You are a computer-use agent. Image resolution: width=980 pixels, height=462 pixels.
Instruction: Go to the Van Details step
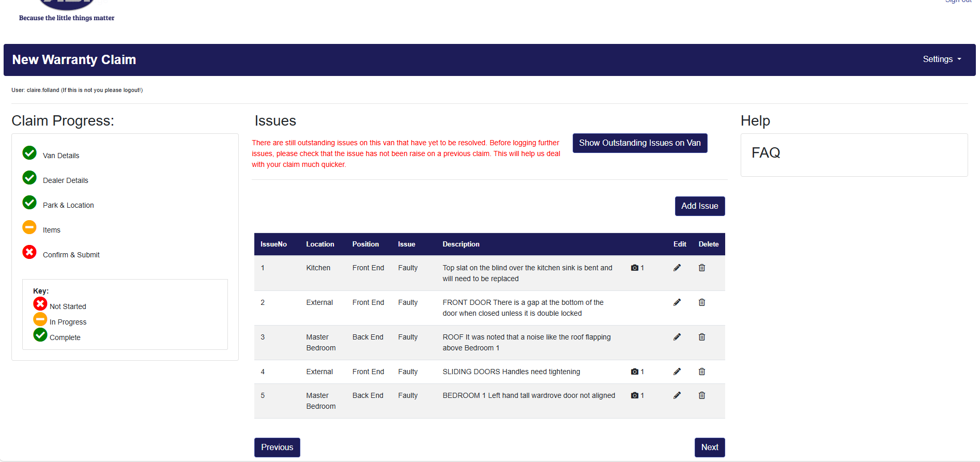[x=61, y=156]
